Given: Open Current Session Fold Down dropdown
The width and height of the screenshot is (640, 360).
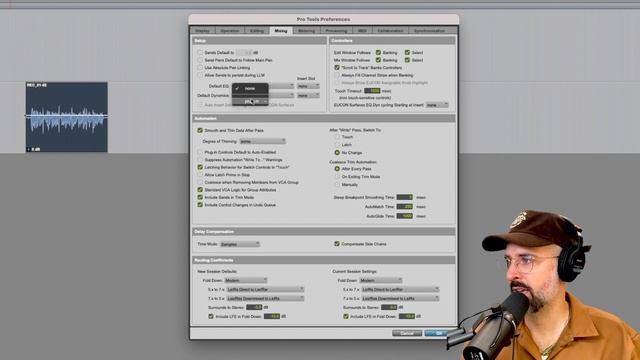Looking at the screenshot, I should (x=380, y=280).
